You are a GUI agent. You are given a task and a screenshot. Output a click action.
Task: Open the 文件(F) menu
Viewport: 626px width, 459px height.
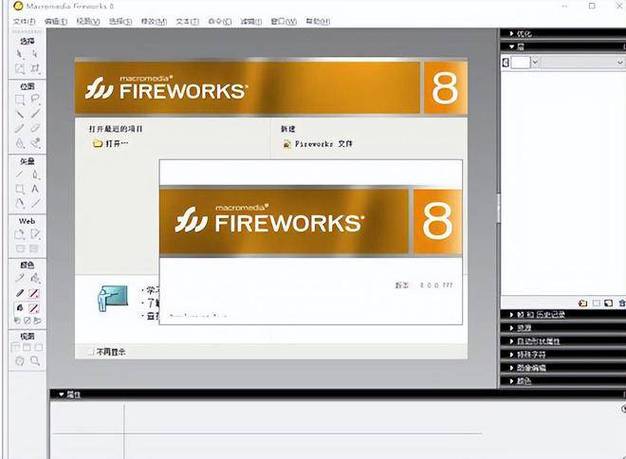[x=25, y=20]
